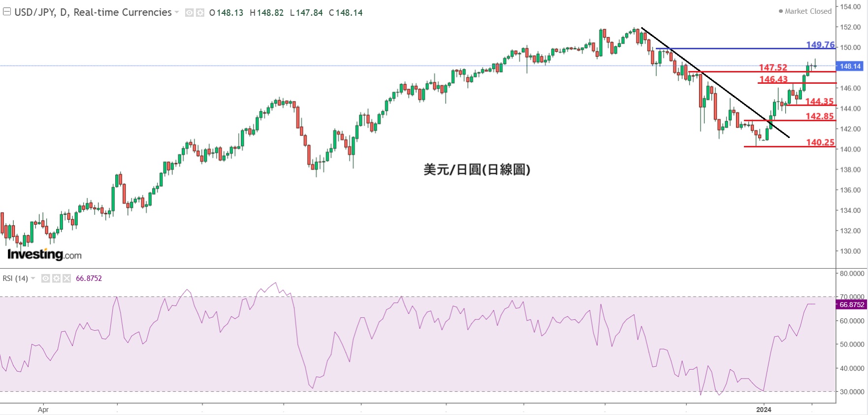
Task: Open USD/JPY series settings gear
Action: 200,13
